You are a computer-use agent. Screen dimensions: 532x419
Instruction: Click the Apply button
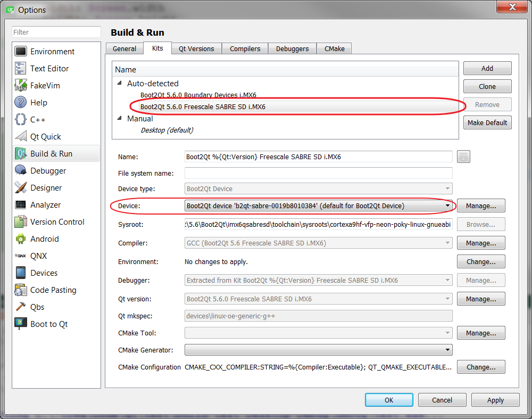[495, 400]
